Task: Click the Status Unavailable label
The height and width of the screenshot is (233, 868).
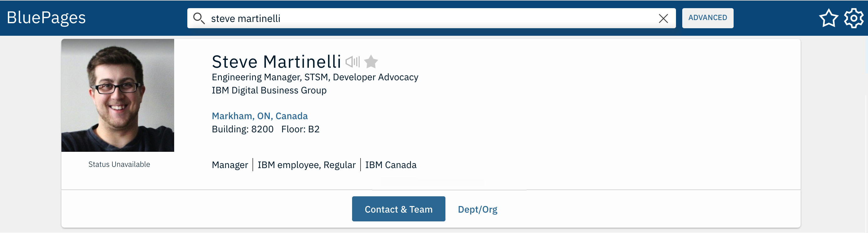Action: 119,164
